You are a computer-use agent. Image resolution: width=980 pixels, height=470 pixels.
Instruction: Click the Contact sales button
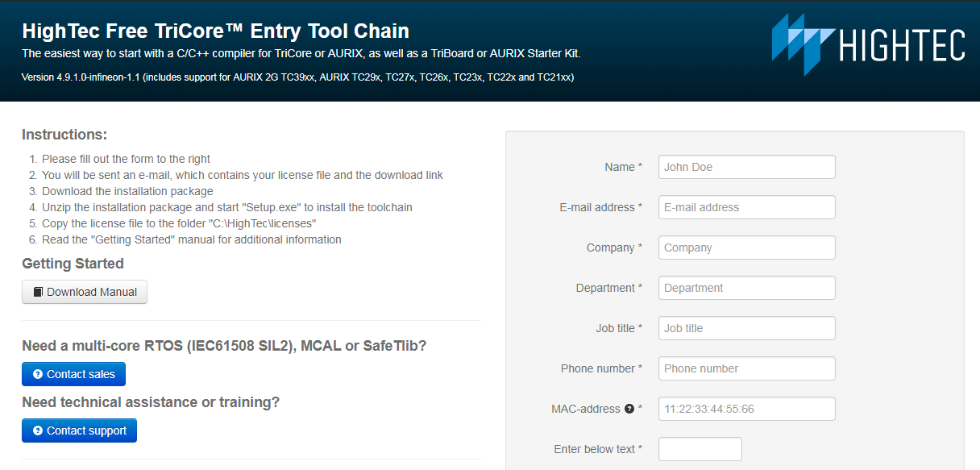[x=73, y=374]
